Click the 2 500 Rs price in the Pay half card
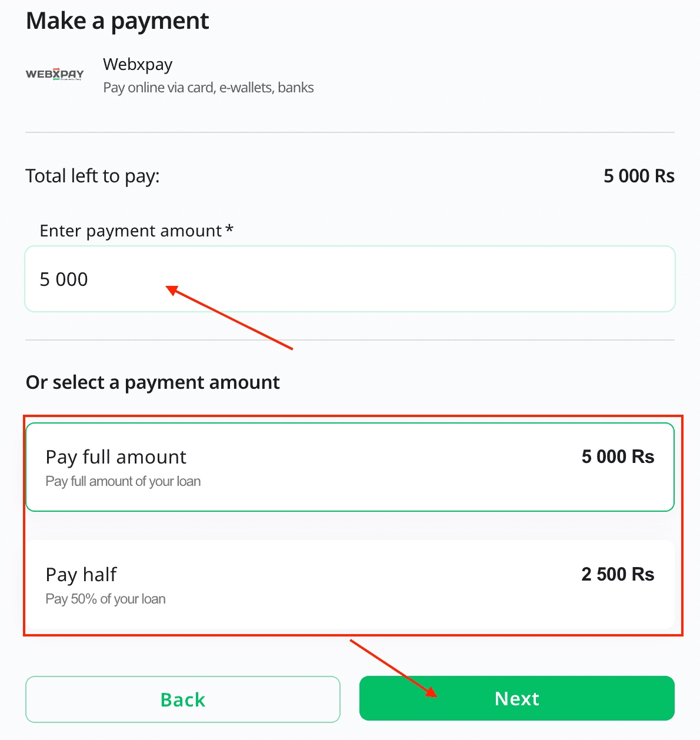 [618, 574]
